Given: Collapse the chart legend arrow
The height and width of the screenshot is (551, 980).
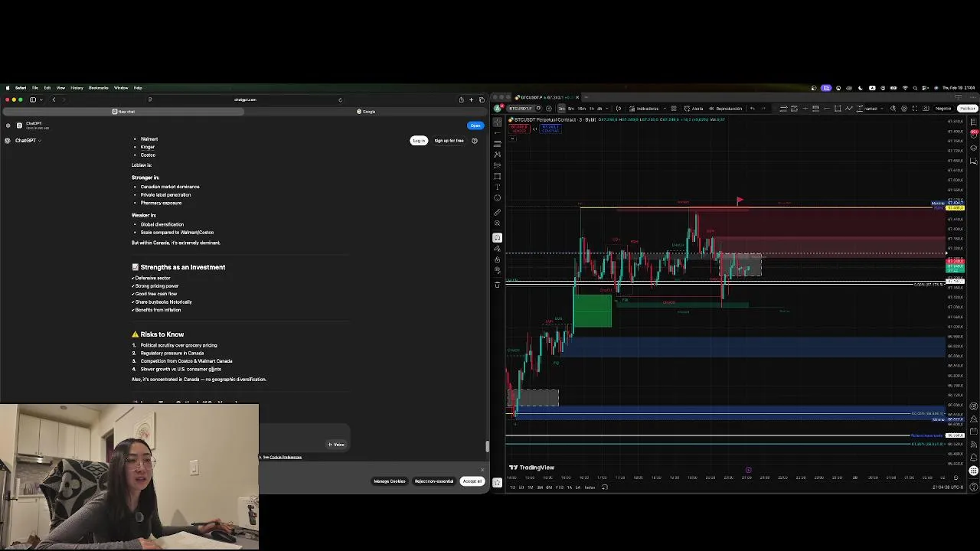Looking at the screenshot, I should point(513,139).
